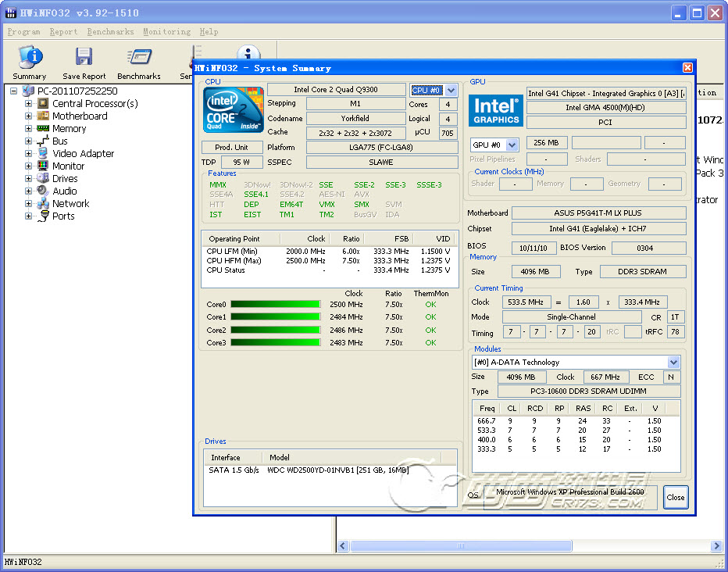Screen dimensions: 728x572
Task: Open the CPU #0 selector dropdown
Action: tap(451, 91)
